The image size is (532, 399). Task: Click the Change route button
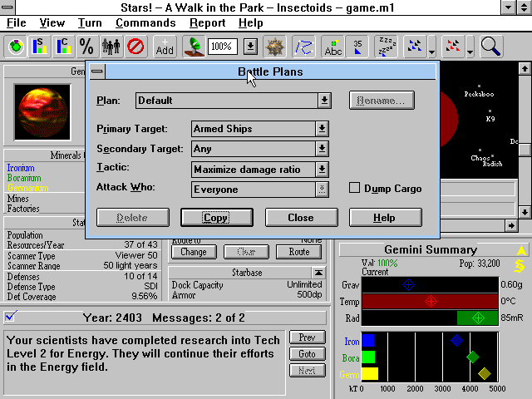click(194, 252)
